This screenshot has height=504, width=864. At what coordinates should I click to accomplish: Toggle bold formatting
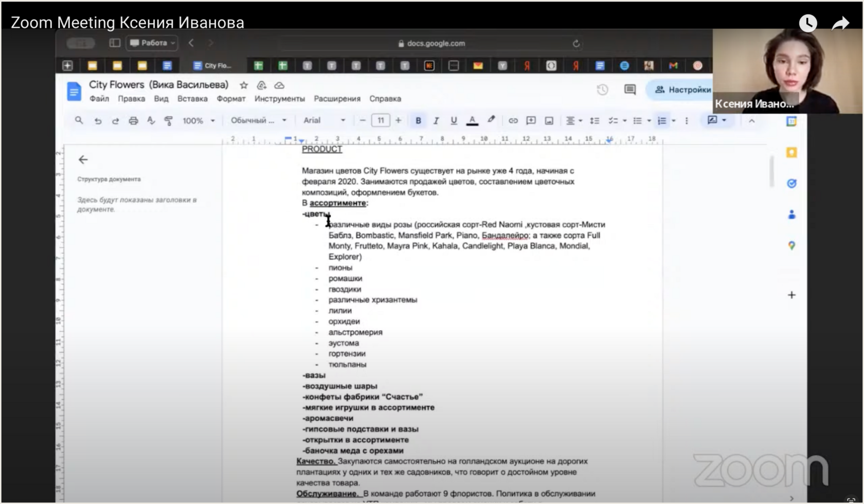[x=418, y=121]
